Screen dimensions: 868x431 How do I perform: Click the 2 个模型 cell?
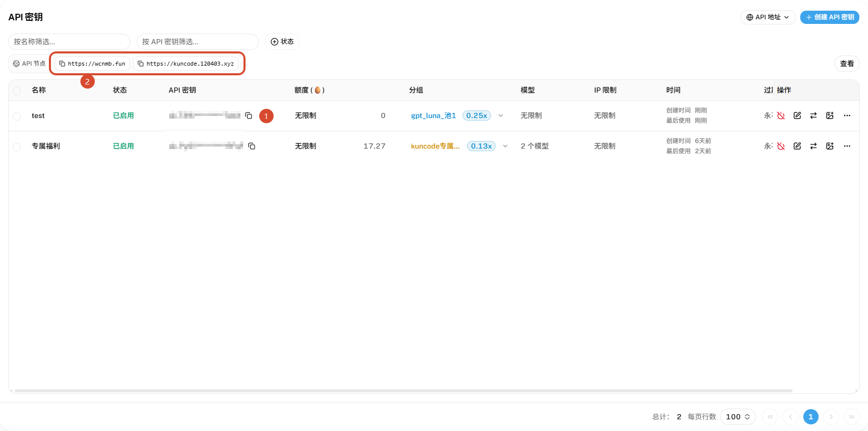534,146
